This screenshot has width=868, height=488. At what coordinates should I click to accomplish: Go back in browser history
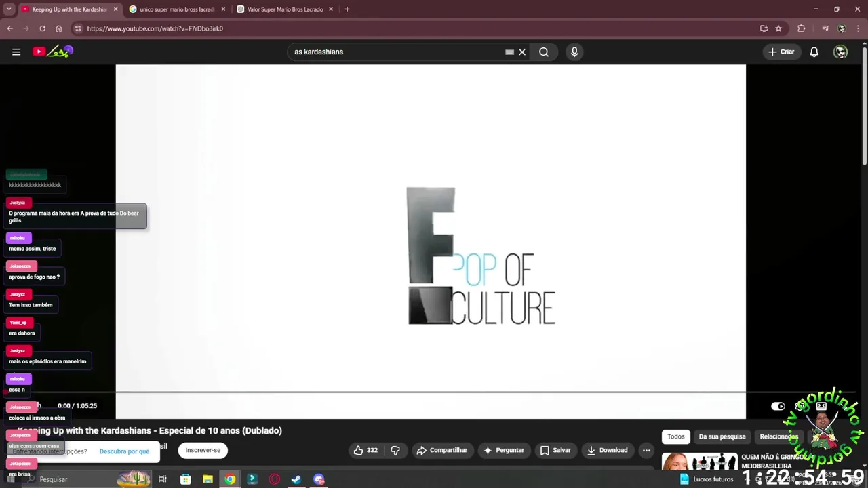(x=9, y=28)
